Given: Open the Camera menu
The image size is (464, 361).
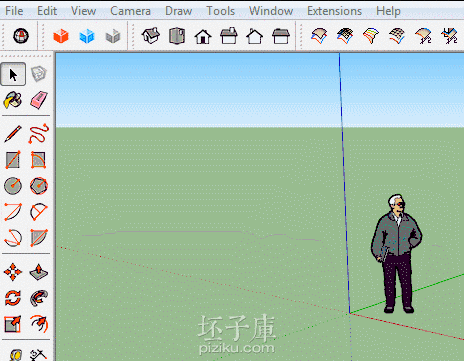Looking at the screenshot, I should tap(130, 11).
